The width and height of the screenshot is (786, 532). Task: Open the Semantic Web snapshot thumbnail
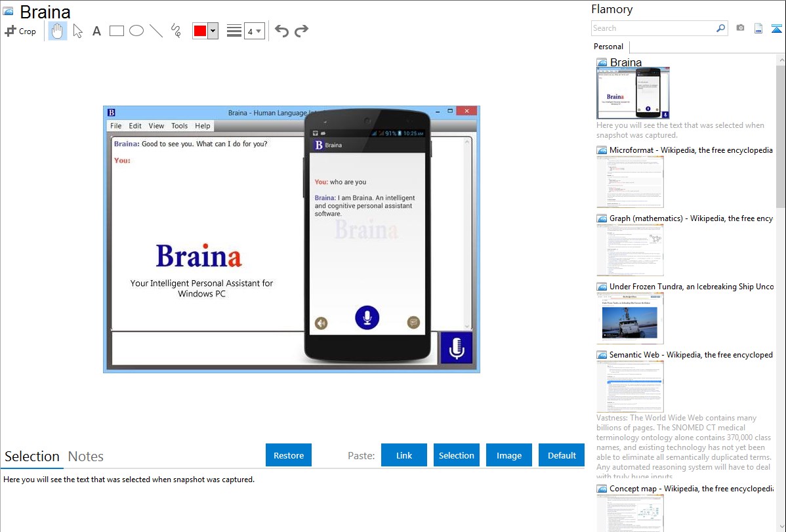point(630,386)
